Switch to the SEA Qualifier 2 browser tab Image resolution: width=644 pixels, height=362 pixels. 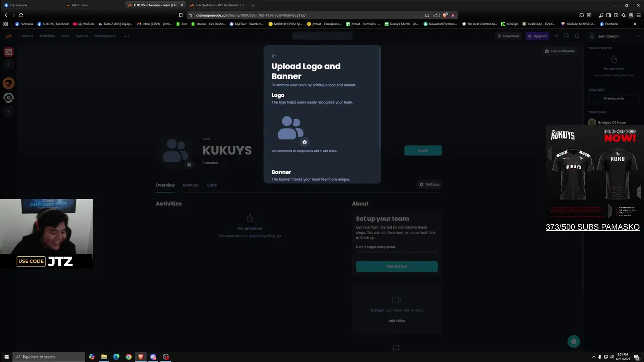point(216,5)
